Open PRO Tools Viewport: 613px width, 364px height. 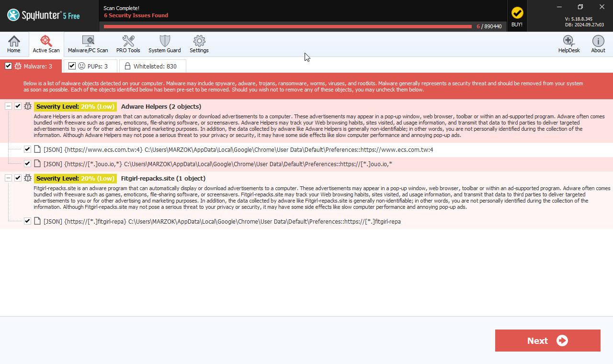click(128, 44)
